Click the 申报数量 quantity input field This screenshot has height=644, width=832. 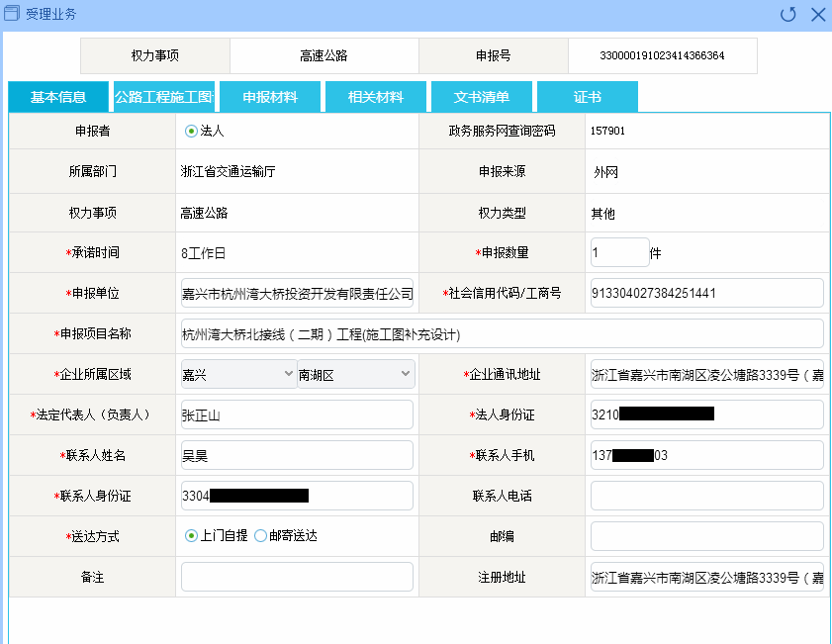619,252
